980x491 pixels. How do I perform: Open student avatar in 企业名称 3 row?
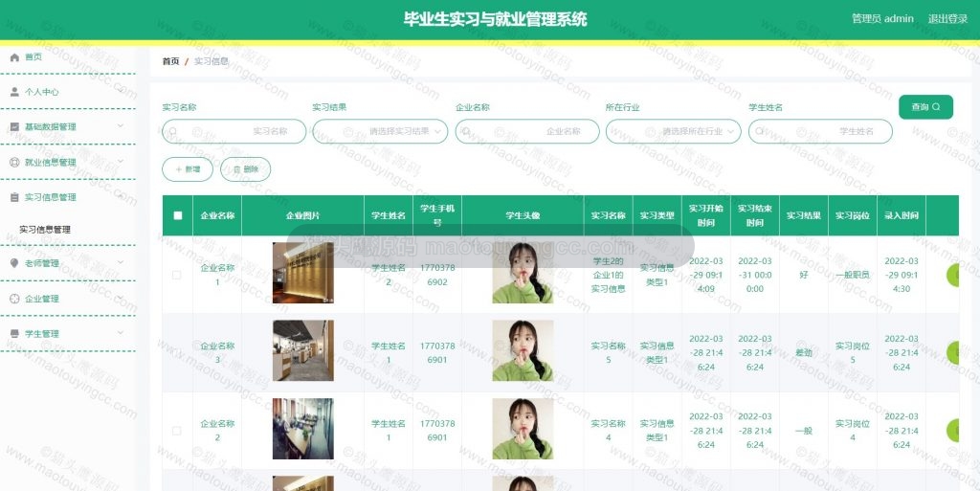click(x=523, y=350)
